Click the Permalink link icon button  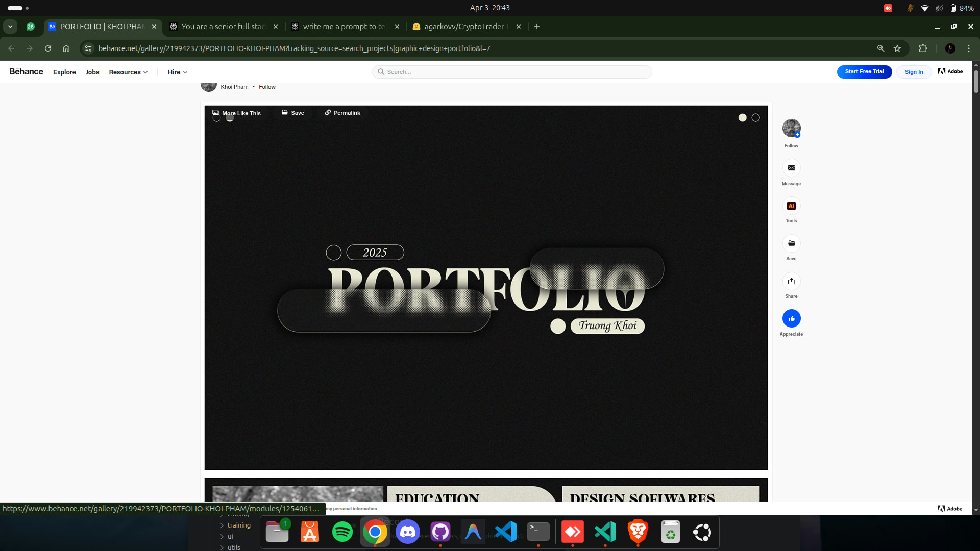tap(342, 113)
